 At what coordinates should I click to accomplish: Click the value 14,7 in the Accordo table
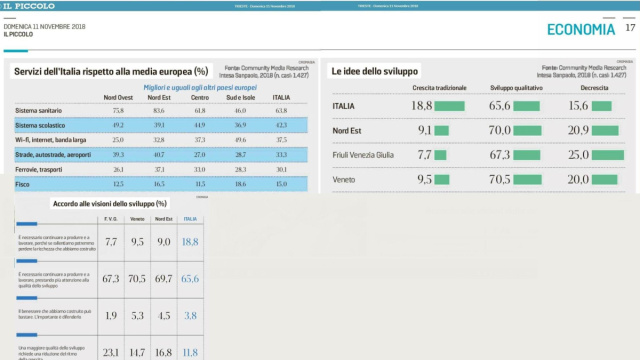point(137,352)
